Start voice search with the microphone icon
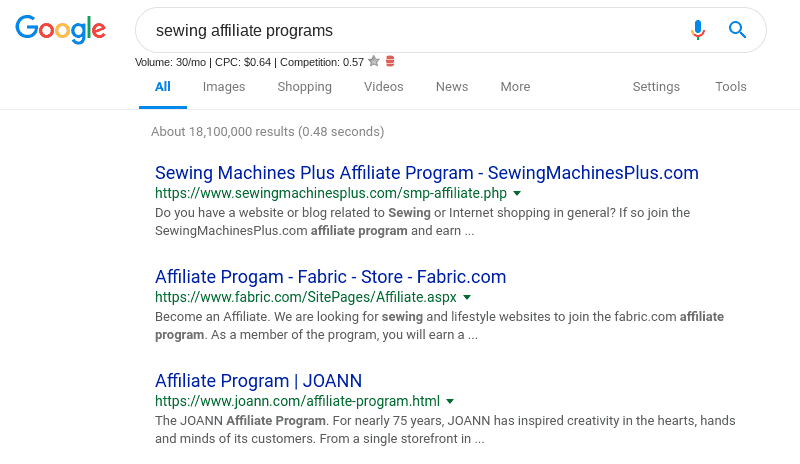 (x=697, y=30)
